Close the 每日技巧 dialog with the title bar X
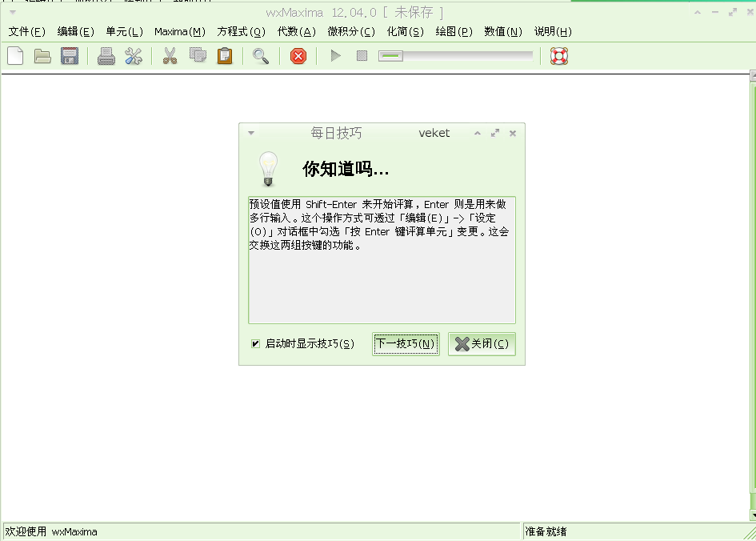 click(513, 134)
